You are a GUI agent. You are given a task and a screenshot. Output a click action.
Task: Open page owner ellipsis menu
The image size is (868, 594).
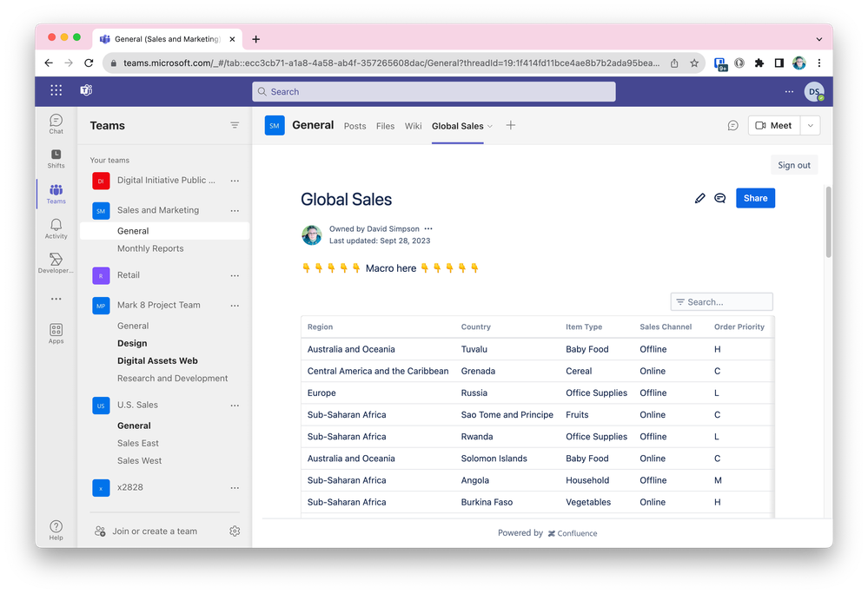(428, 228)
